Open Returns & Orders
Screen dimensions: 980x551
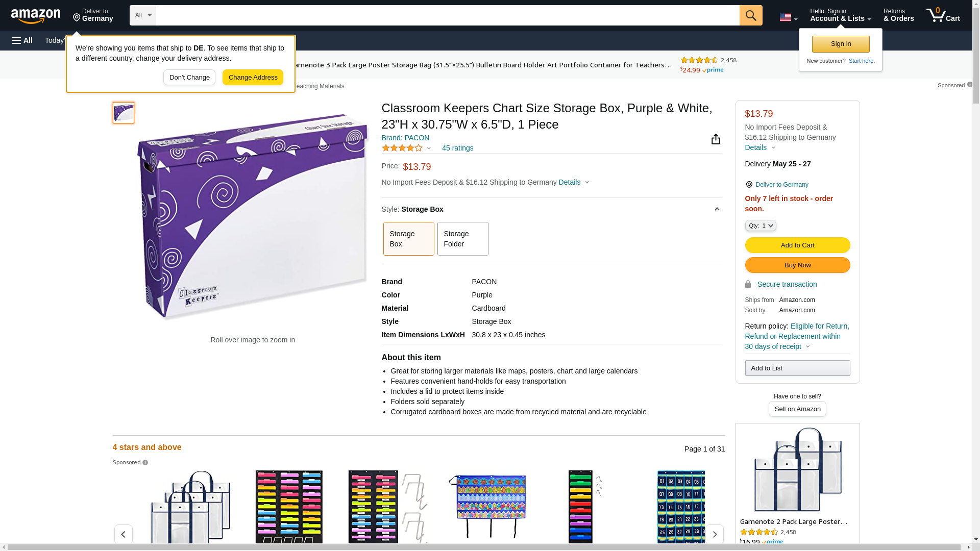click(x=898, y=15)
